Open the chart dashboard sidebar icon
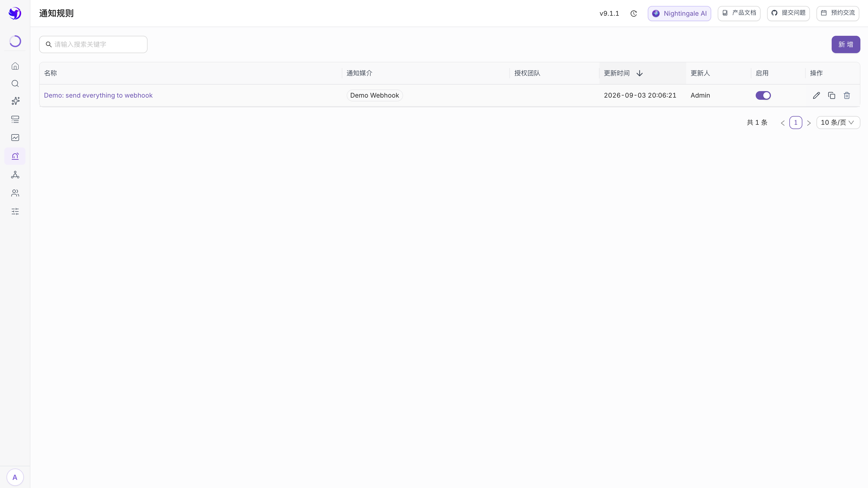Screen dimensions: 868x488 15,137
